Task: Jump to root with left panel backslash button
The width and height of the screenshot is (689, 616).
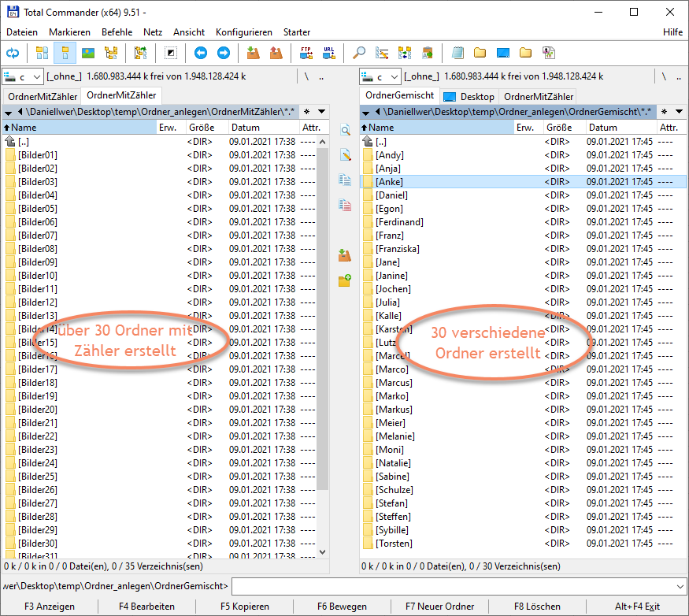Action: [307, 77]
